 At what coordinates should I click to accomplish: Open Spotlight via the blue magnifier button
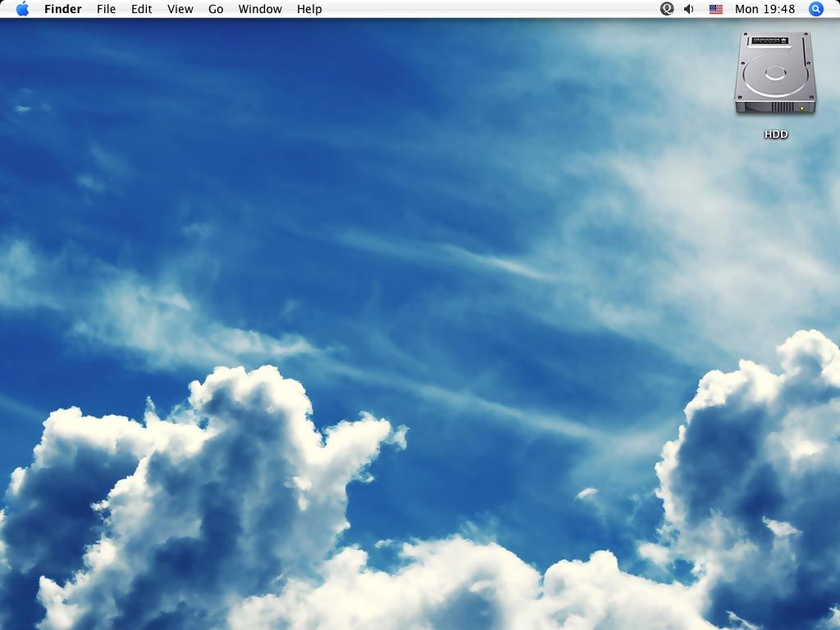815,9
